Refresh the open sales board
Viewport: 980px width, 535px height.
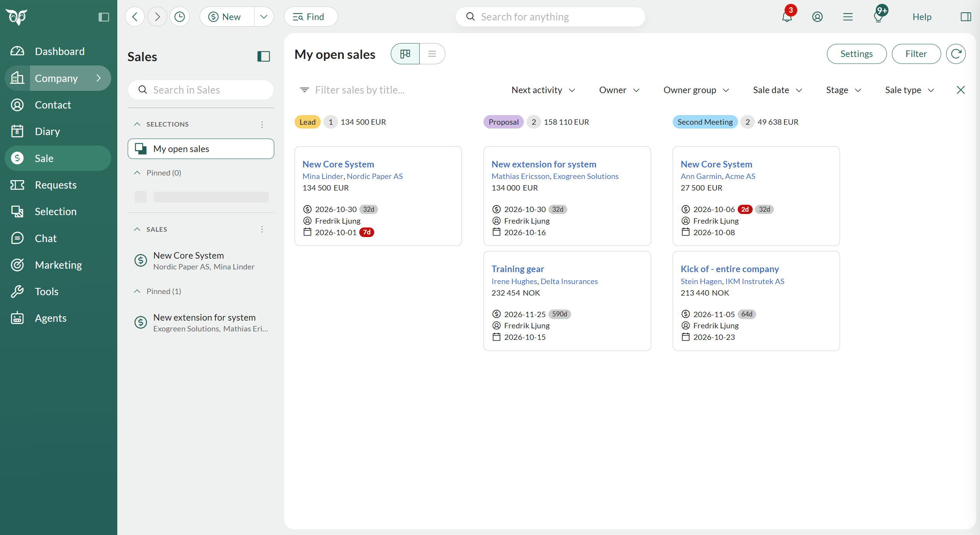(956, 54)
